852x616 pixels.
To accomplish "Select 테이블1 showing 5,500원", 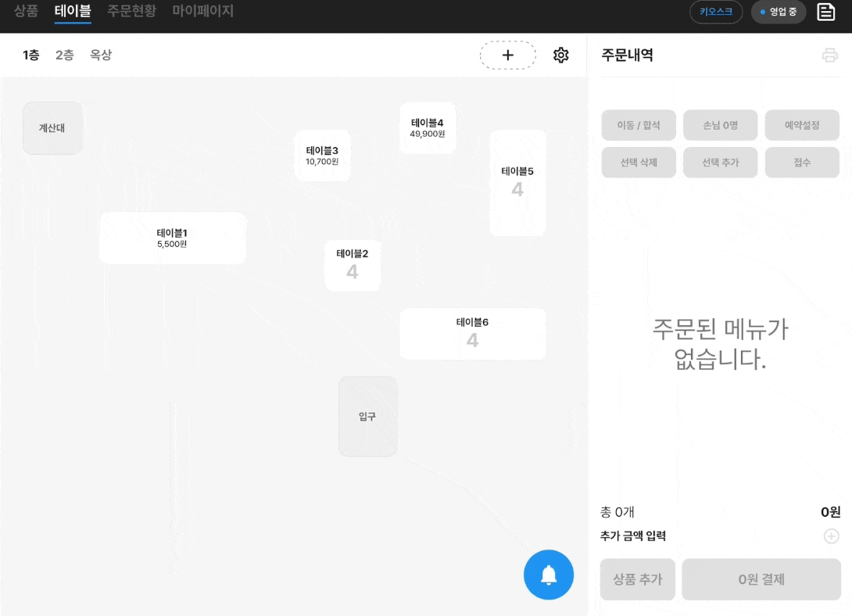I will coord(172,238).
